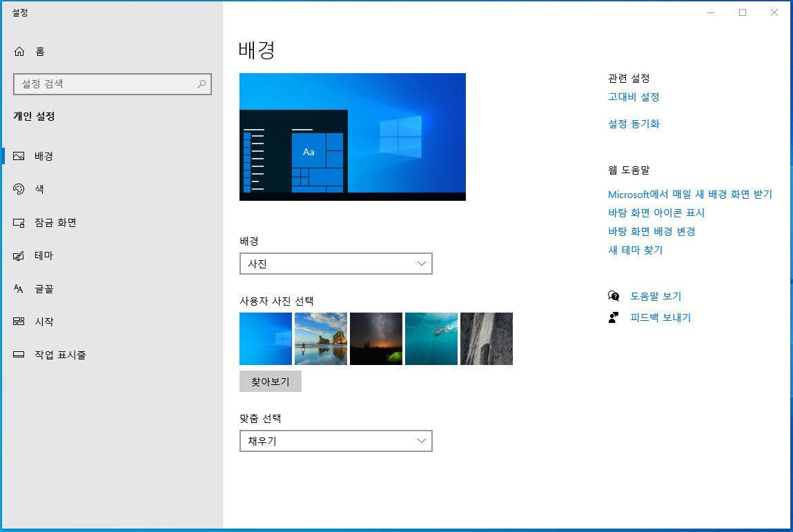This screenshot has height=532, width=793.
Task: Click the 피드백 보내기 person icon
Action: (x=614, y=317)
